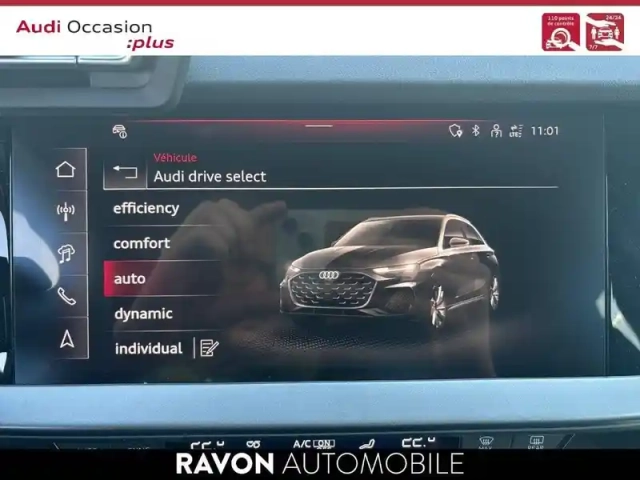Edit individual mode settings pencil icon

[208, 348]
